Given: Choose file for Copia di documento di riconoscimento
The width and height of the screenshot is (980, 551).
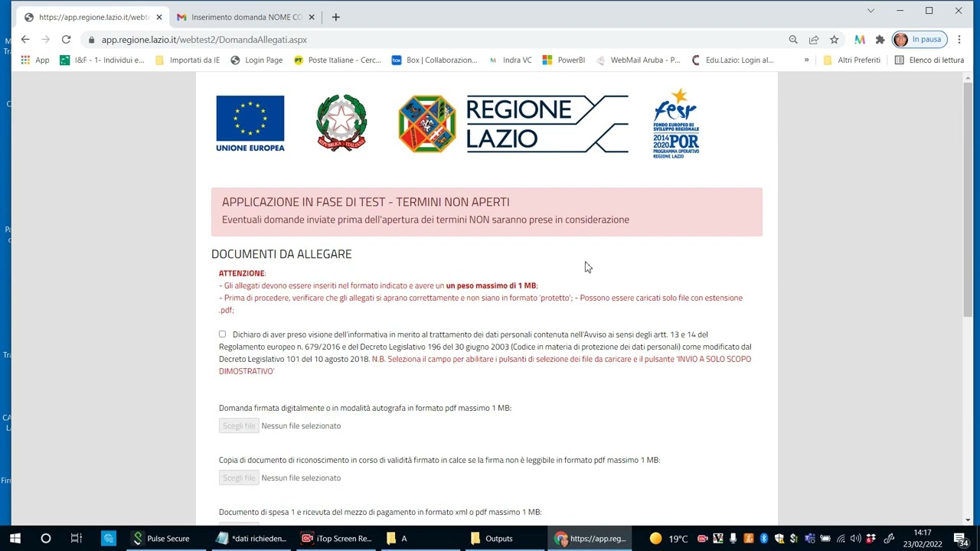Looking at the screenshot, I should click(x=239, y=478).
